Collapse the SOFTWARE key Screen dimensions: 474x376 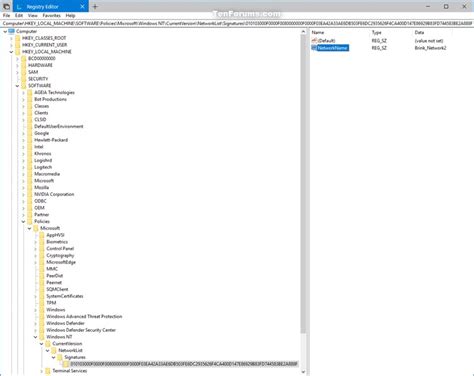[x=17, y=86]
